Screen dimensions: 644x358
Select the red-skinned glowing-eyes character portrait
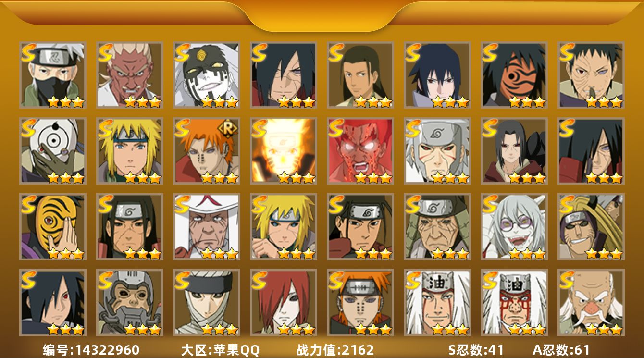pos(360,151)
